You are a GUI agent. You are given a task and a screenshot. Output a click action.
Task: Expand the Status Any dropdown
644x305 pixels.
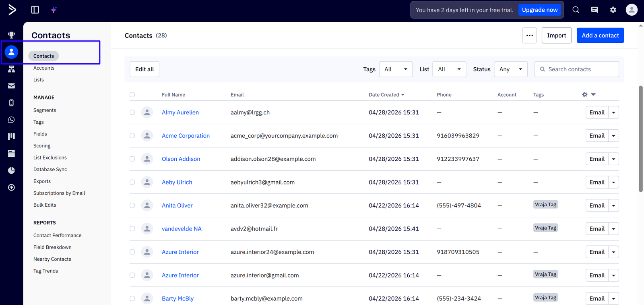click(x=511, y=69)
